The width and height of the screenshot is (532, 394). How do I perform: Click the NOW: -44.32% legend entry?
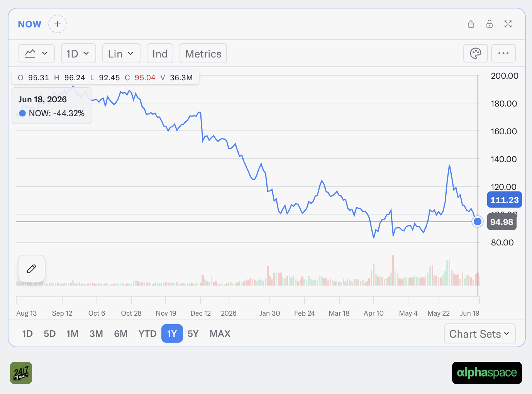click(x=52, y=113)
